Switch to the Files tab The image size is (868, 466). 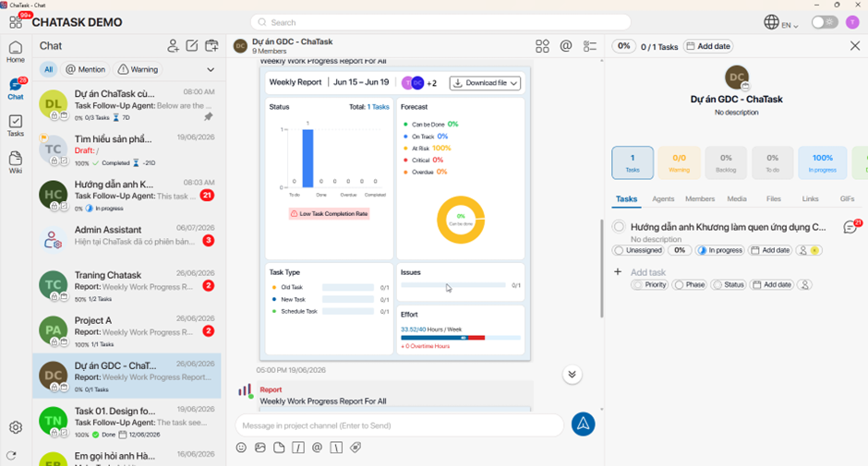773,198
